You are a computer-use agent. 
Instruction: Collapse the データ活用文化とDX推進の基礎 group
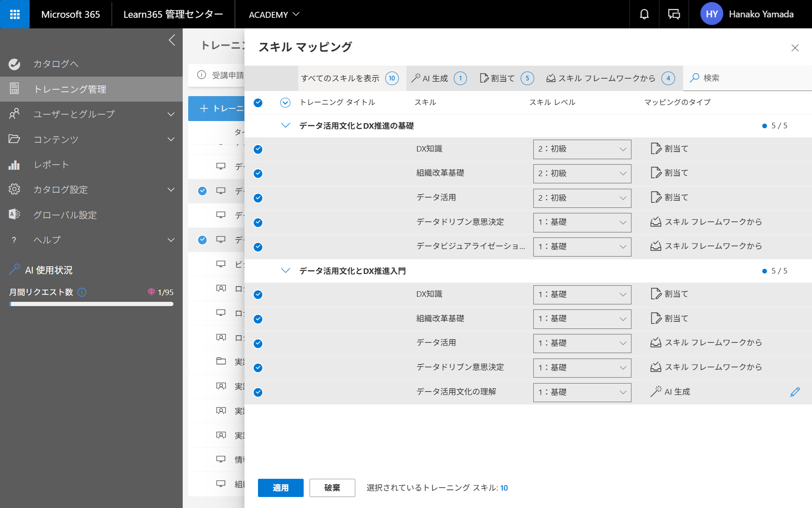tap(285, 126)
